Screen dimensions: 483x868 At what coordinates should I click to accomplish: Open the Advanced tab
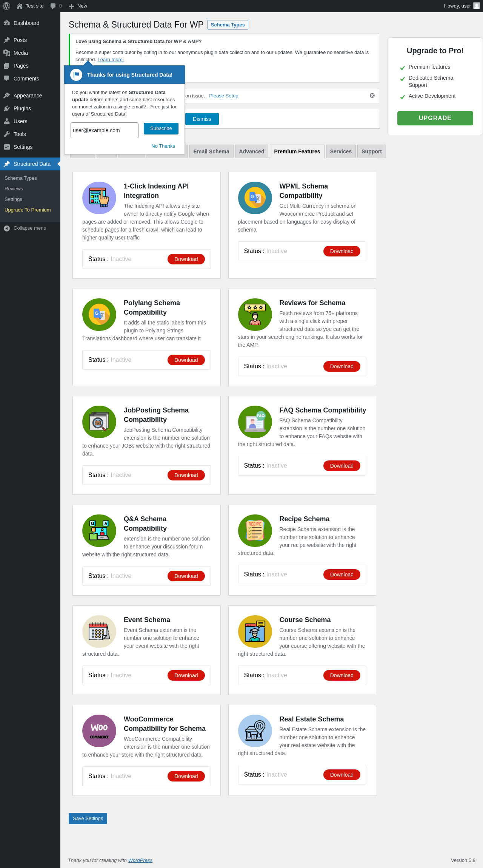click(x=252, y=151)
